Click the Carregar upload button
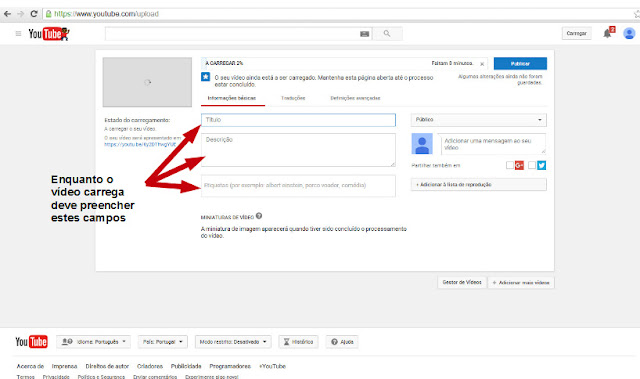The image size is (640, 379). [576, 33]
